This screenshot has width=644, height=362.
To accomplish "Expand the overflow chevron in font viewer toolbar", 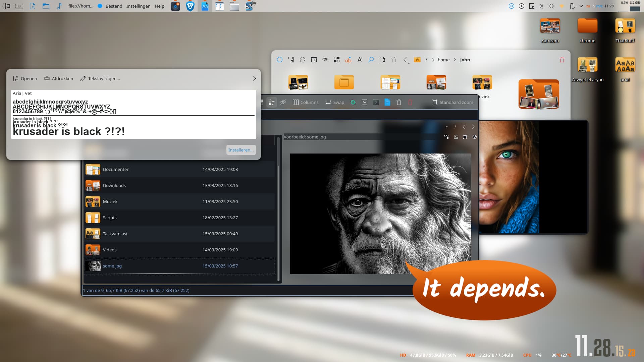I will pyautogui.click(x=255, y=78).
